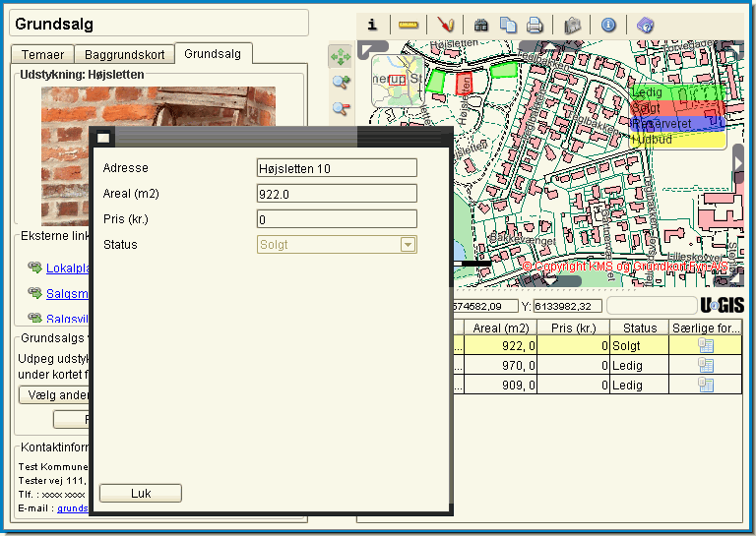Activate the ruler measure tool

(x=408, y=25)
